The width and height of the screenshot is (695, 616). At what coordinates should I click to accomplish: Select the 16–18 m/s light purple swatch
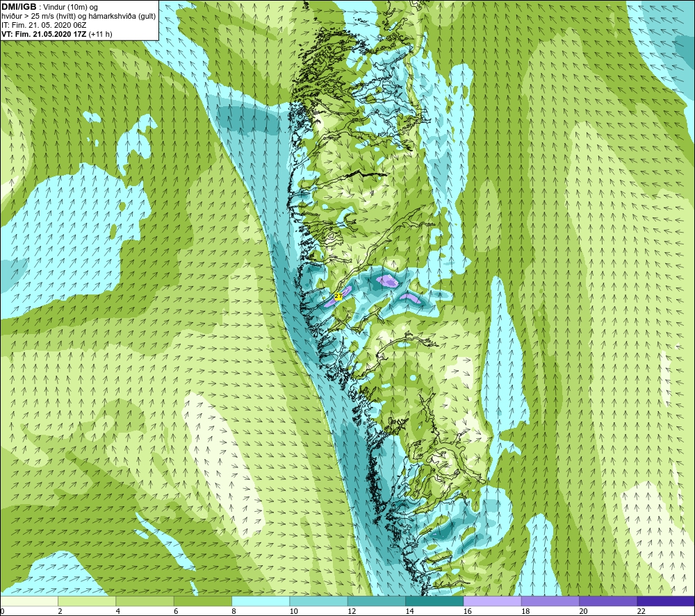493,601
